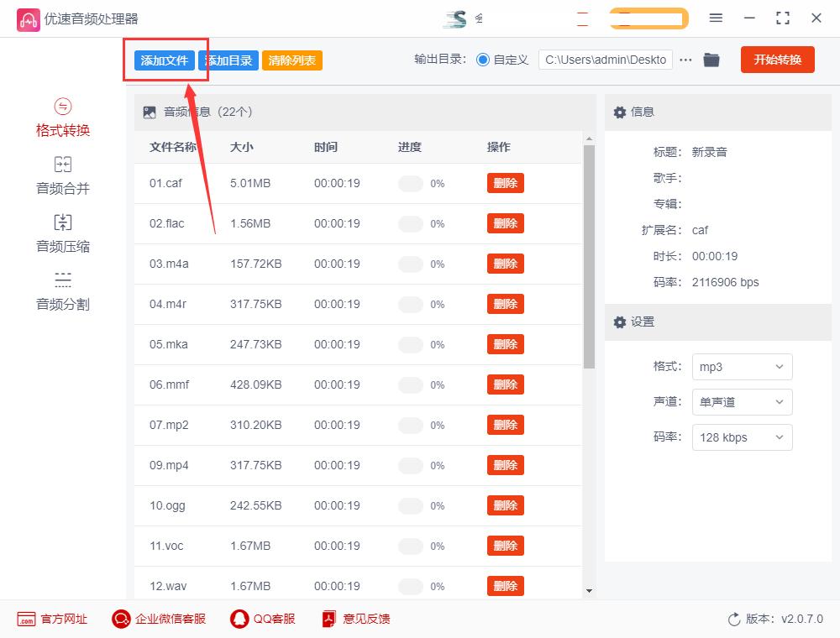
Task: Click the gear icon in the 信息 panel
Action: tap(620, 112)
